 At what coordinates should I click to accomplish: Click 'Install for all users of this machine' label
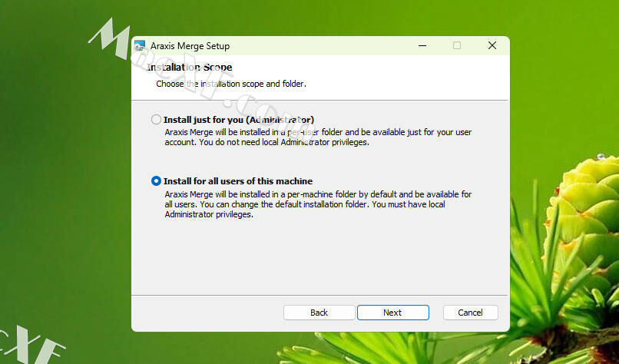238,181
